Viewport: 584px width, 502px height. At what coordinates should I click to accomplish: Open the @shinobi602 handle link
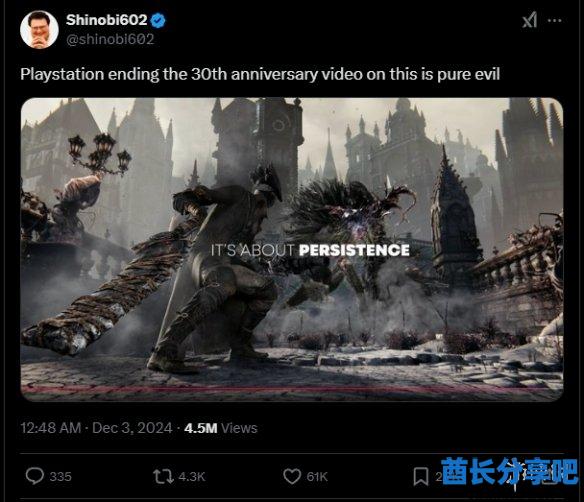click(110, 39)
